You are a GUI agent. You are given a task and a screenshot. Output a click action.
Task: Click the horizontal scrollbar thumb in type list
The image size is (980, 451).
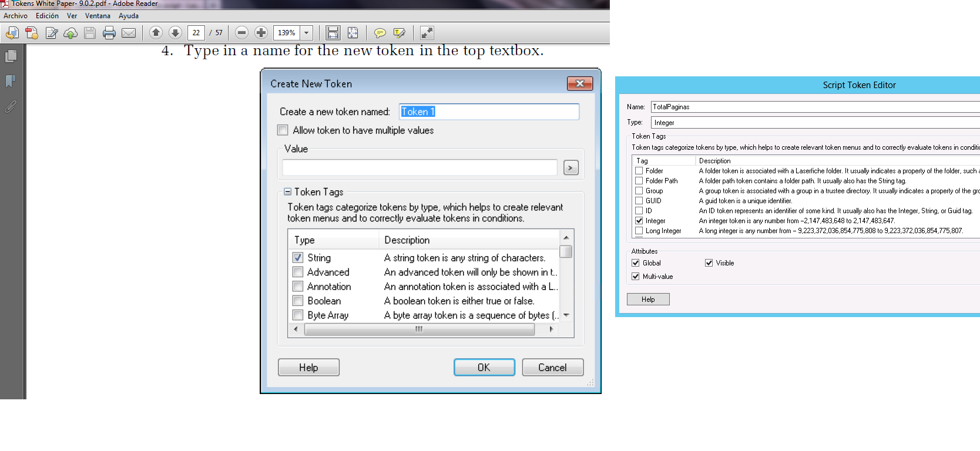click(x=419, y=329)
